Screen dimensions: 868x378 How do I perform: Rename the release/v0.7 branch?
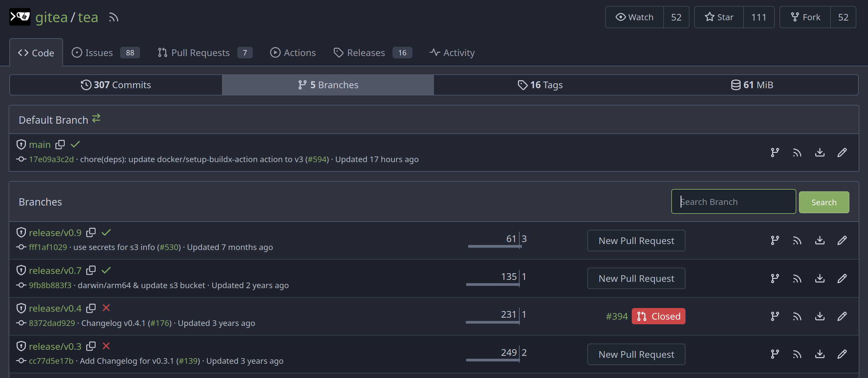click(842, 279)
